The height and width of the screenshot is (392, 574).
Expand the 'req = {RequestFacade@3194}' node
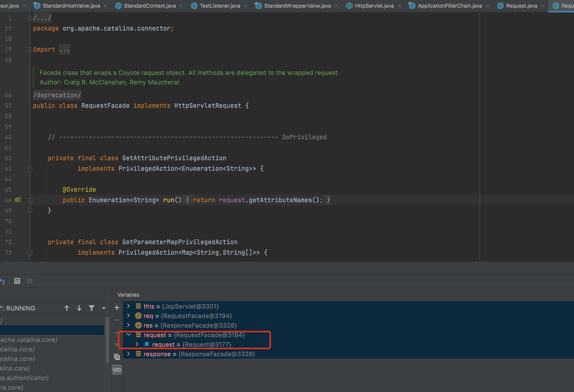click(x=128, y=316)
